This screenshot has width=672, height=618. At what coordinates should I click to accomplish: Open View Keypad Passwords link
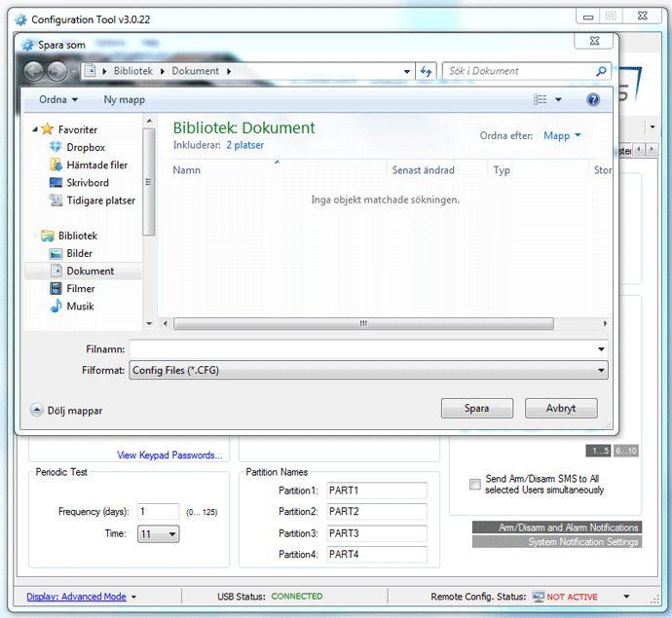168,454
